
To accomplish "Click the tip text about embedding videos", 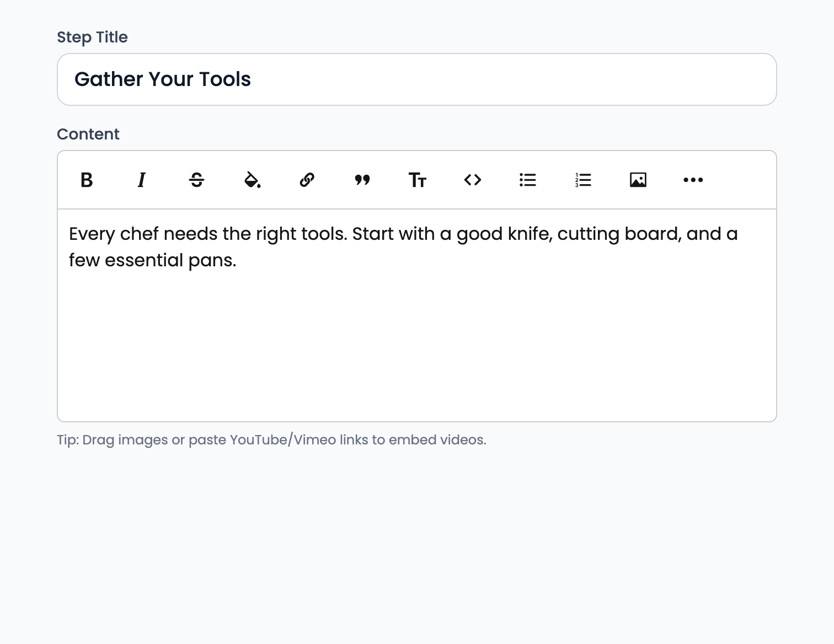I will (272, 439).
